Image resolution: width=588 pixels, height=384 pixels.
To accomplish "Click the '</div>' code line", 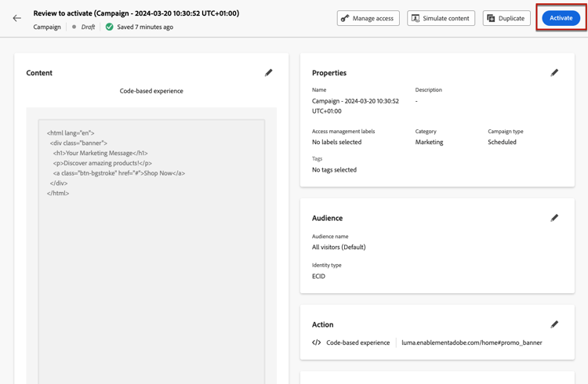I will [59, 183].
